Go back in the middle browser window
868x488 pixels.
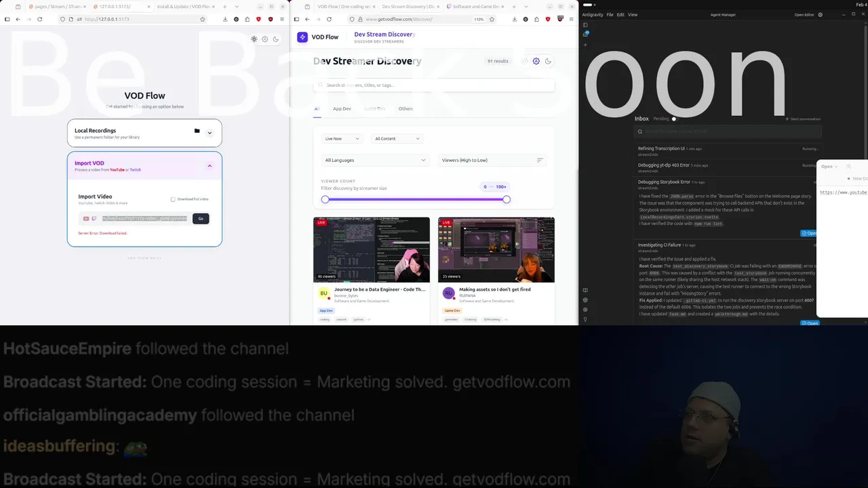tap(307, 19)
